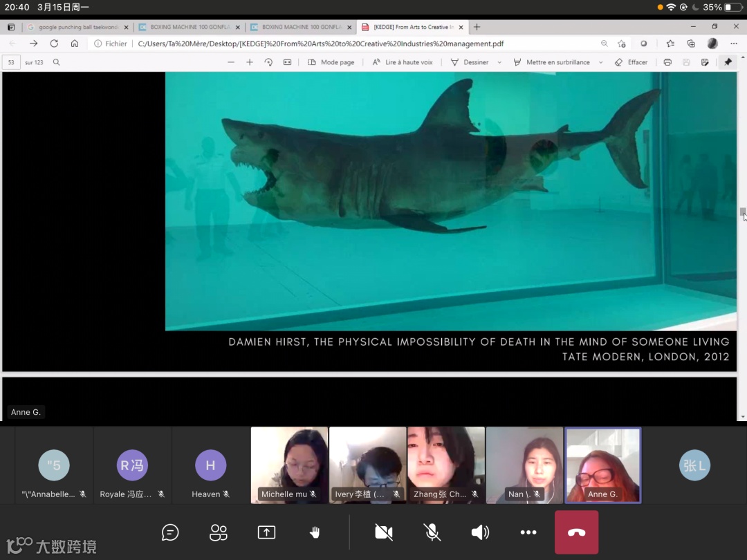Select Nan participant video thumbnail
747x560 pixels.
pyautogui.click(x=524, y=465)
